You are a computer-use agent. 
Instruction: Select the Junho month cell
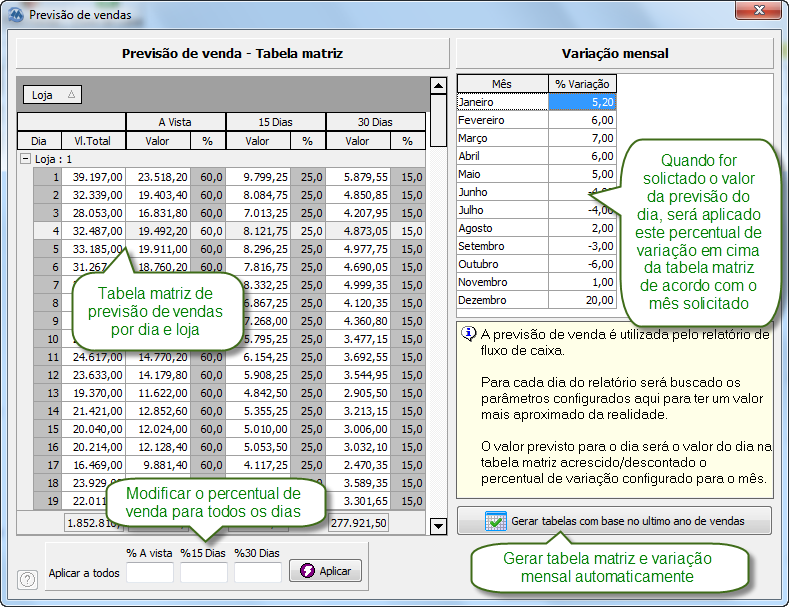click(502, 192)
